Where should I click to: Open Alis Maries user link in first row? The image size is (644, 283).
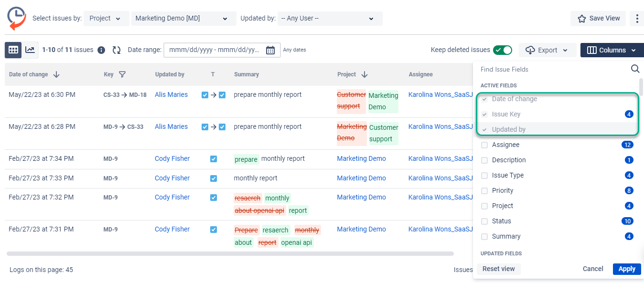[171, 94]
